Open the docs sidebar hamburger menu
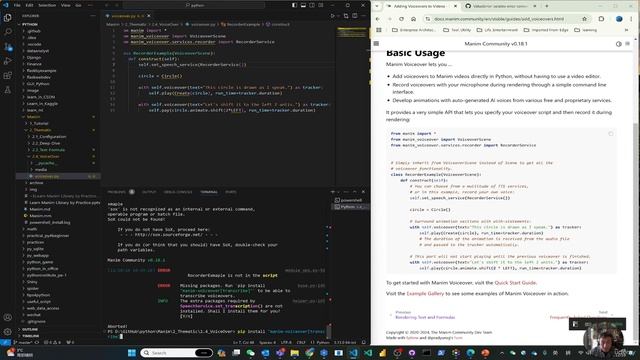Screen dimensions: 640x360 coord(376,44)
